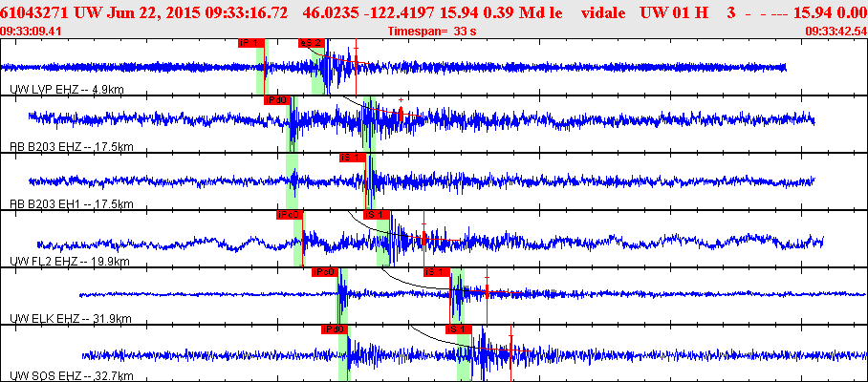Click the UW FL2 EHZ station label
868x382 pixels.
(x=70, y=262)
